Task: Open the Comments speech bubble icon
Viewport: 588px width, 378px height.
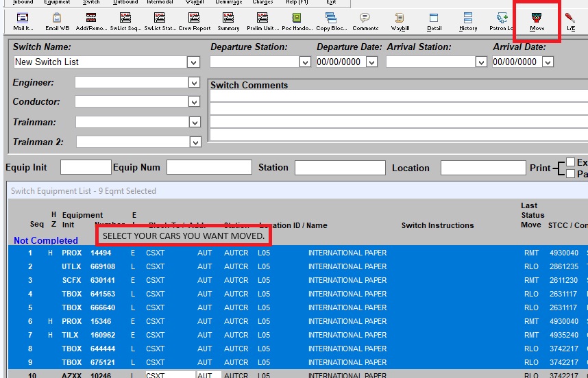Action: (365, 22)
